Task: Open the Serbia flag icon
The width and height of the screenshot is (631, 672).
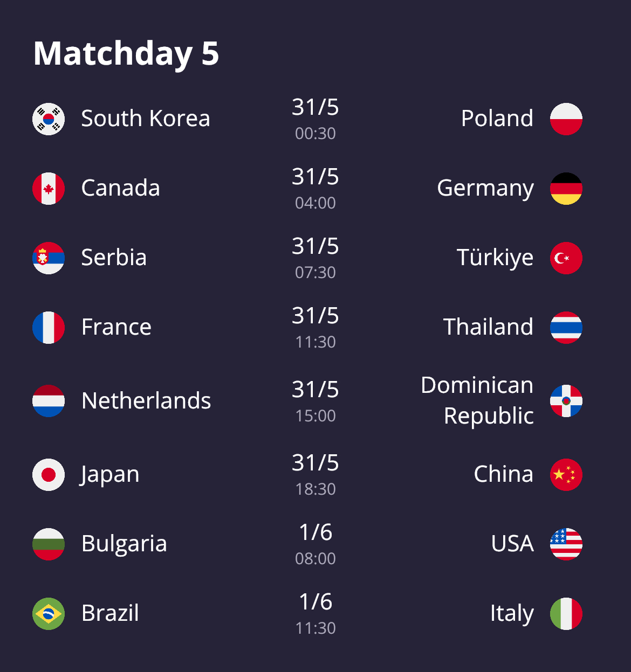Action: tap(49, 258)
